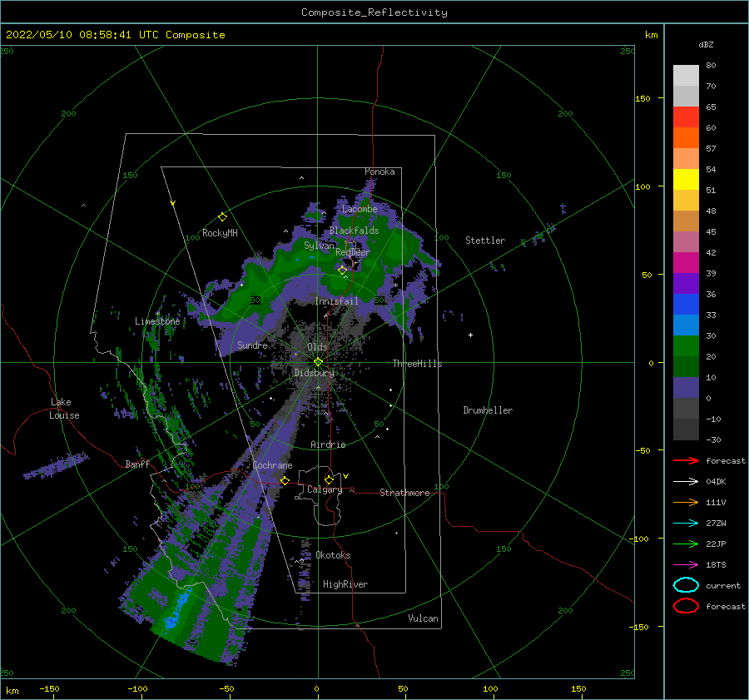Click the 04DK legend label
749x700 pixels.
pyautogui.click(x=716, y=482)
